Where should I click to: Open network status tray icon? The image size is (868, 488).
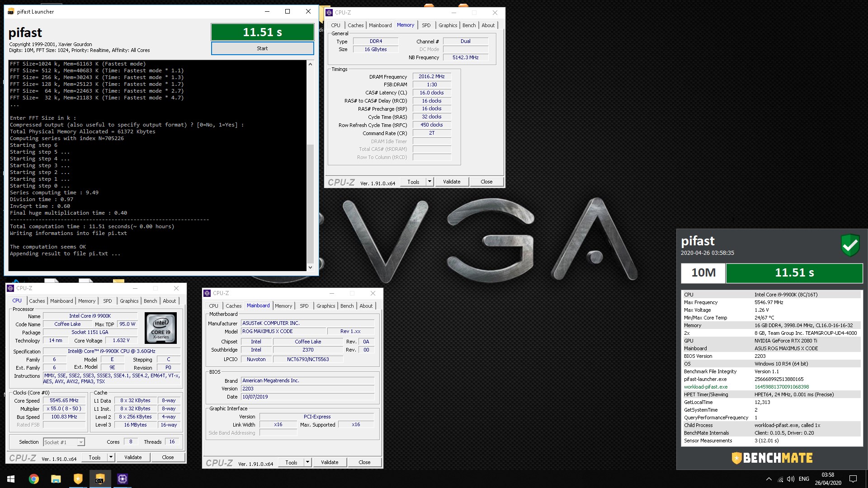[780, 479]
